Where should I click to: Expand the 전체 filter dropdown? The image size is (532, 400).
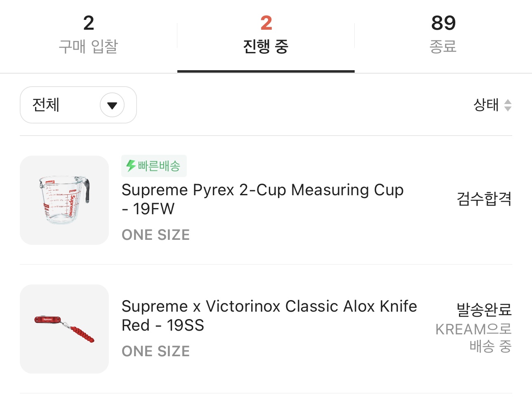pos(78,105)
